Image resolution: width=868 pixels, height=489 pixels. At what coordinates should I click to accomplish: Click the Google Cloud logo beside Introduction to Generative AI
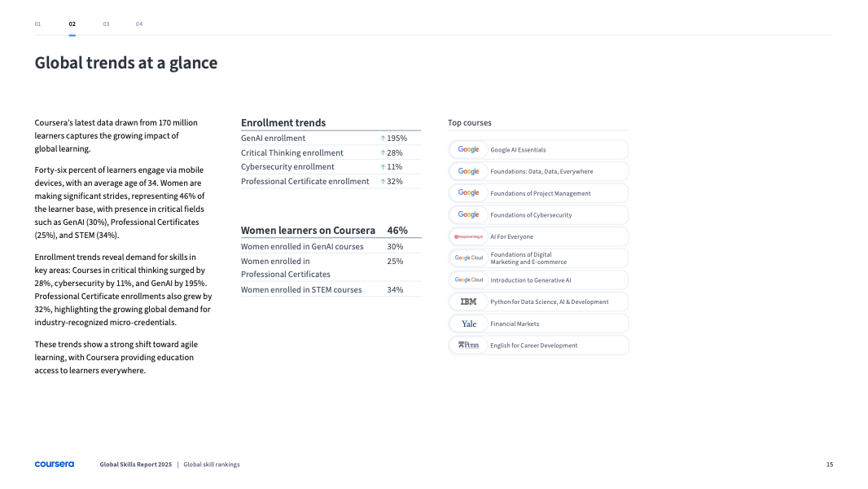(469, 280)
